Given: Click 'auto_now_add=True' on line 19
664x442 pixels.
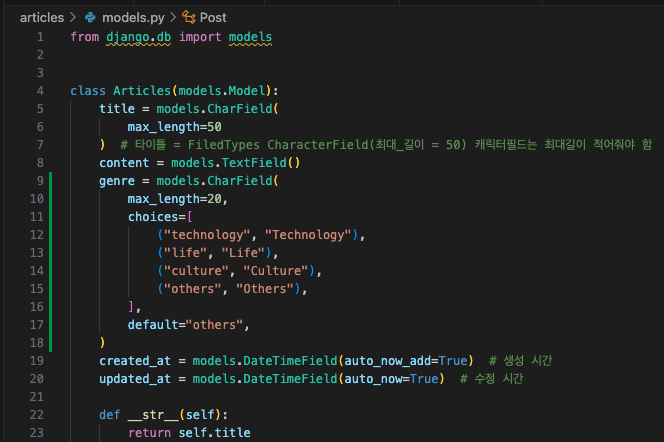Looking at the screenshot, I should [405, 361].
